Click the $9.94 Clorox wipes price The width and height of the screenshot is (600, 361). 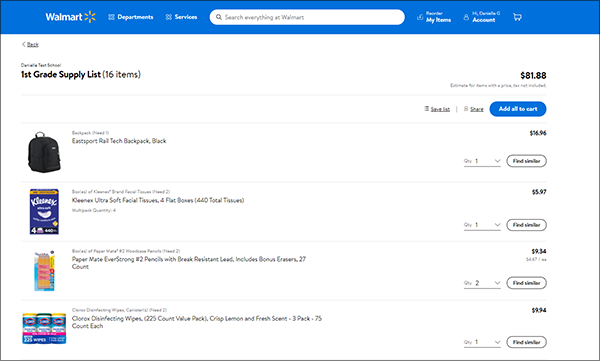click(x=539, y=310)
